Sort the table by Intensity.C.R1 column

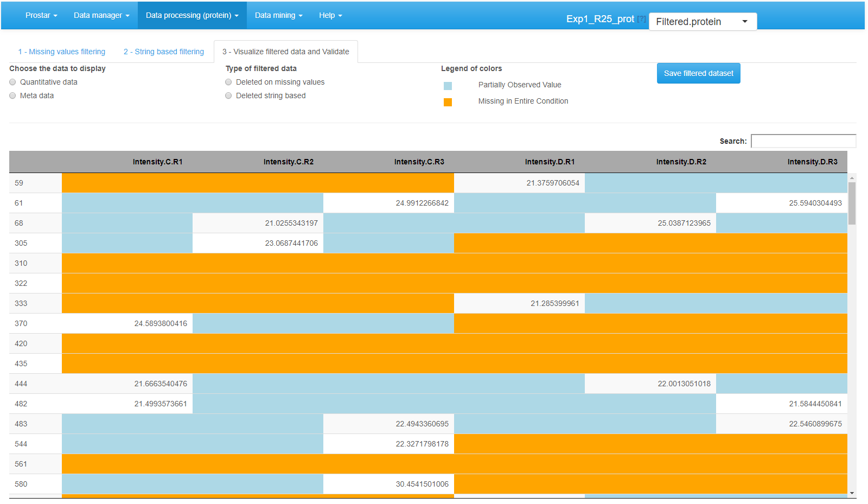tap(157, 161)
